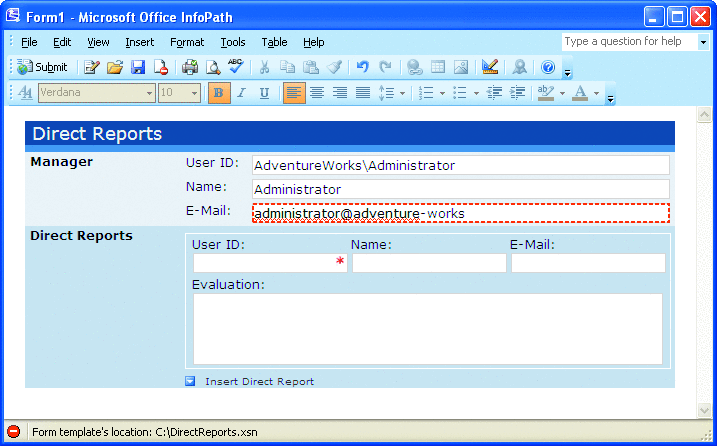This screenshot has height=446, width=717.
Task: Click the Submit toolbar button
Action: (42, 67)
